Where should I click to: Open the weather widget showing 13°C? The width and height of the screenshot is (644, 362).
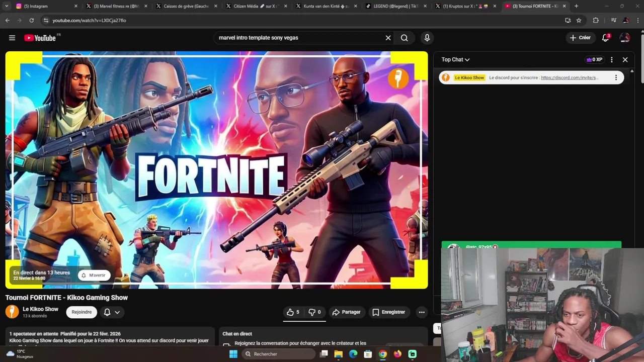tap(20, 354)
